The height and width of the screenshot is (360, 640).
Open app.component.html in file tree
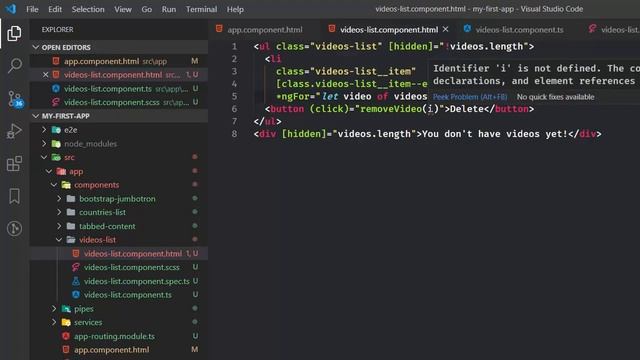[x=119, y=350]
